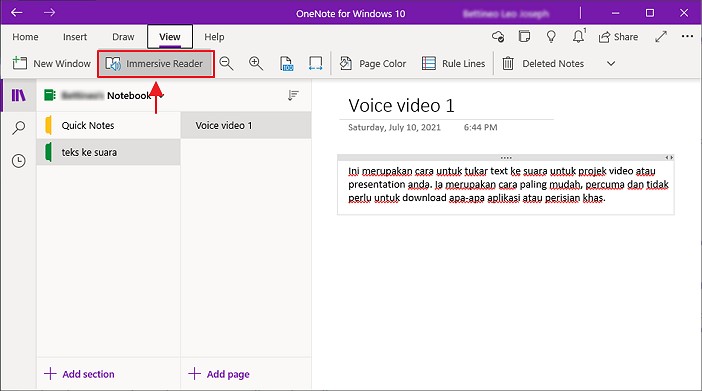The width and height of the screenshot is (702, 391).
Task: Click Add page
Action: click(219, 374)
